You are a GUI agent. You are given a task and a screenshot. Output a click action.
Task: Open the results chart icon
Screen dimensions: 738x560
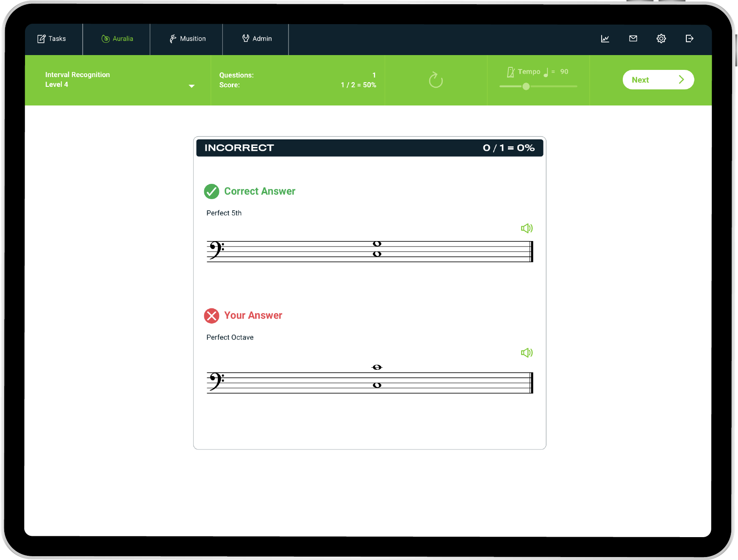pyautogui.click(x=605, y=39)
